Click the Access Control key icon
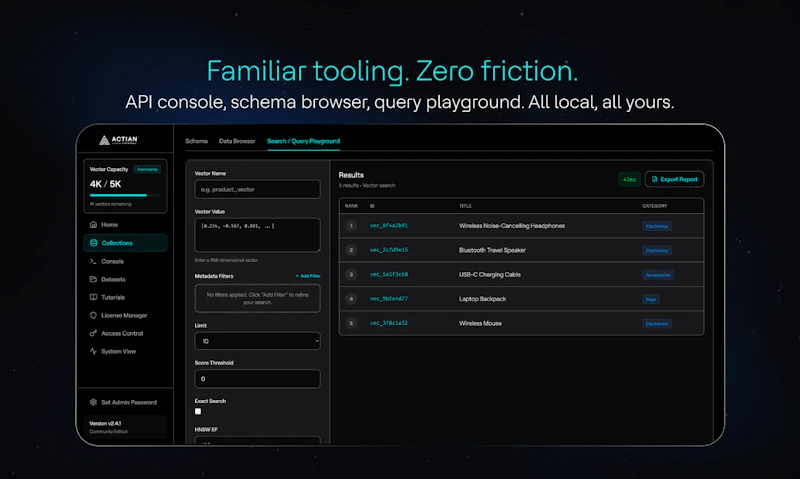Image resolution: width=800 pixels, height=479 pixels. coord(93,333)
